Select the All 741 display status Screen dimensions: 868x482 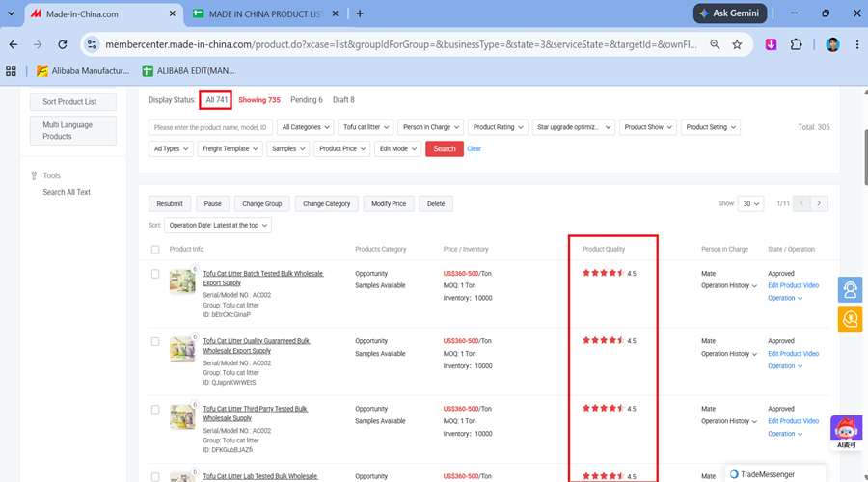(x=216, y=100)
